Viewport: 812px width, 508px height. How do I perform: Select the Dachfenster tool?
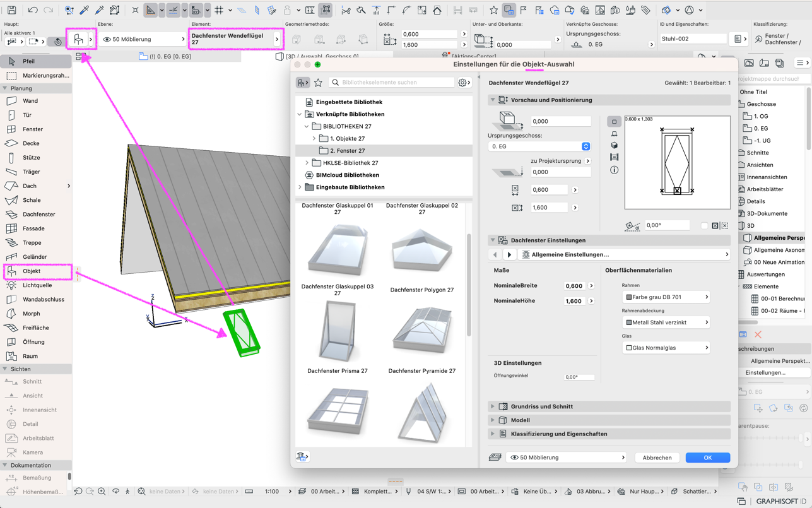pyautogui.click(x=36, y=215)
